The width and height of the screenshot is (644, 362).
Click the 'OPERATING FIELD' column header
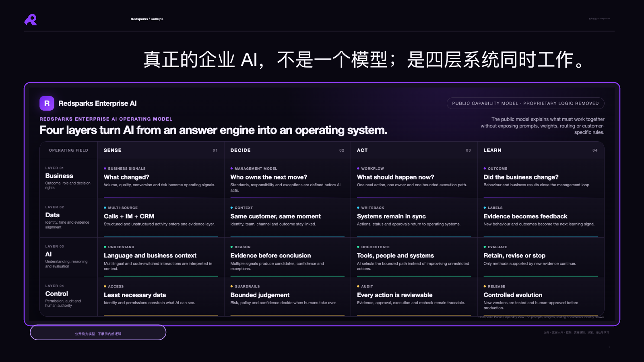pyautogui.click(x=68, y=150)
